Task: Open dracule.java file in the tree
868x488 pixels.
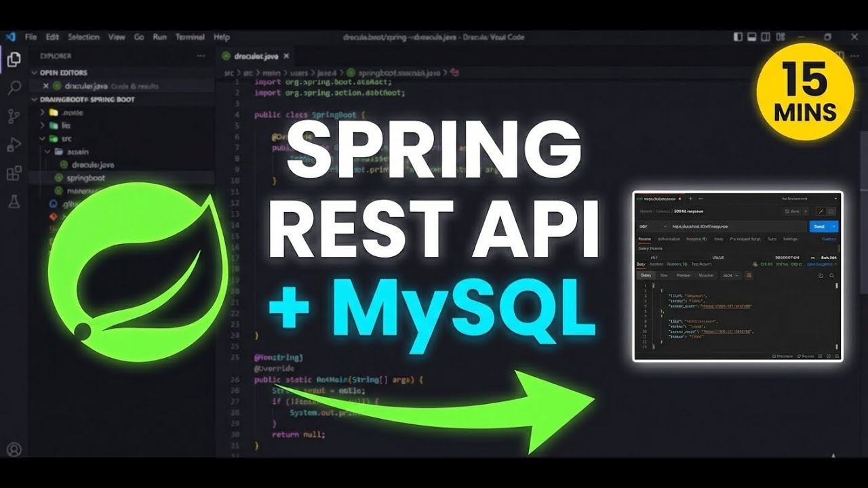Action: pyautogui.click(x=87, y=165)
